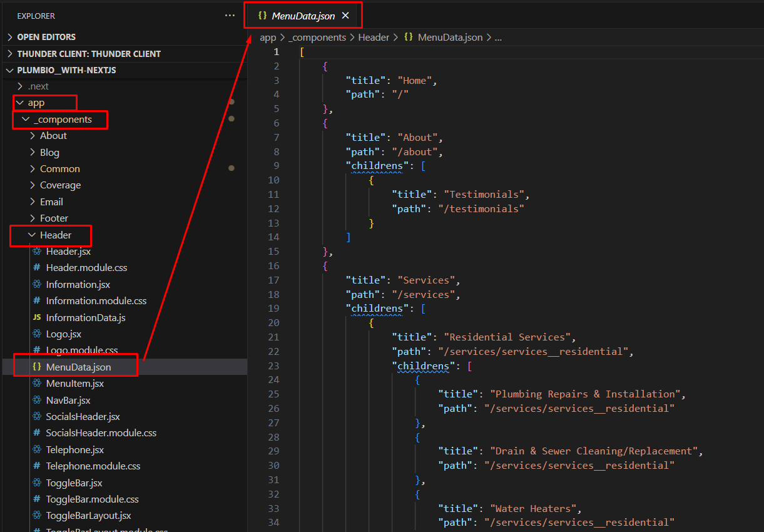This screenshot has height=532, width=764.
Task: Open SocialsHeader.jsx file
Action: [x=83, y=416]
